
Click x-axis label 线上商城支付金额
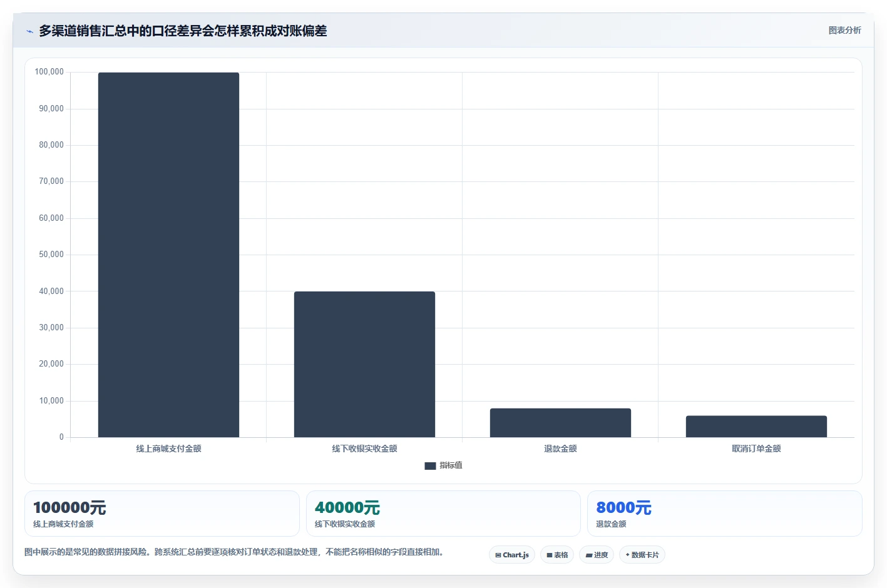coord(168,449)
